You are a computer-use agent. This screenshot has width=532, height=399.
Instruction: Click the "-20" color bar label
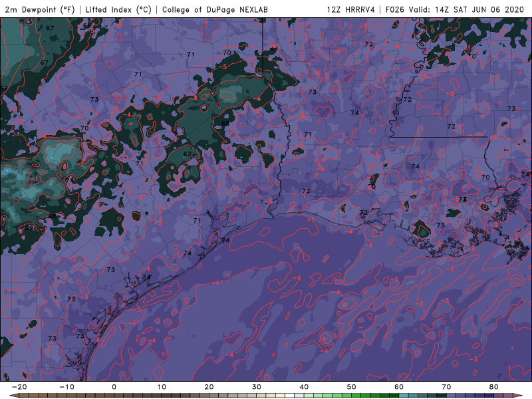coord(19,387)
